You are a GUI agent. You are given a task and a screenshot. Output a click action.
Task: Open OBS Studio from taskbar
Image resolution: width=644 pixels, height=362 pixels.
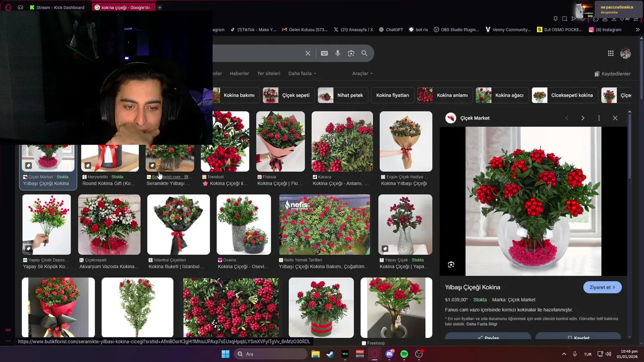[x=419, y=354]
